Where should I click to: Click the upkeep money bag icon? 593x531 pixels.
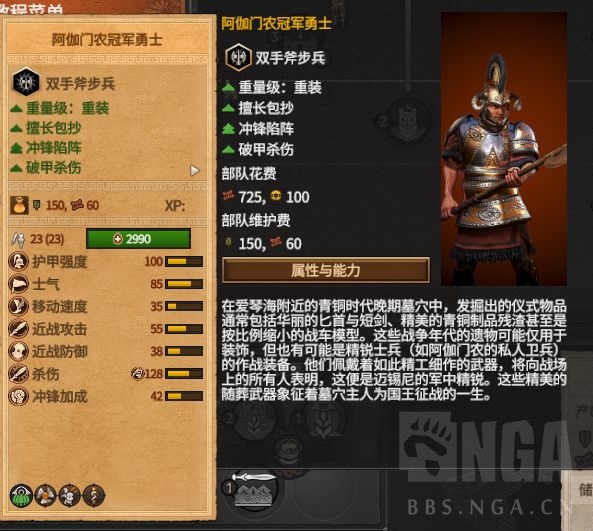[19, 205]
